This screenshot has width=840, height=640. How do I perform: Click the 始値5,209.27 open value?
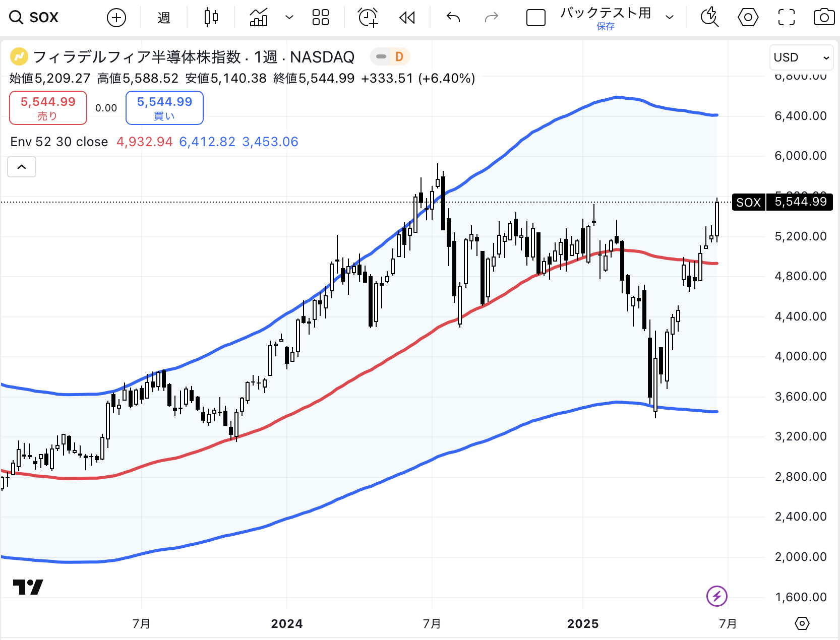point(50,79)
